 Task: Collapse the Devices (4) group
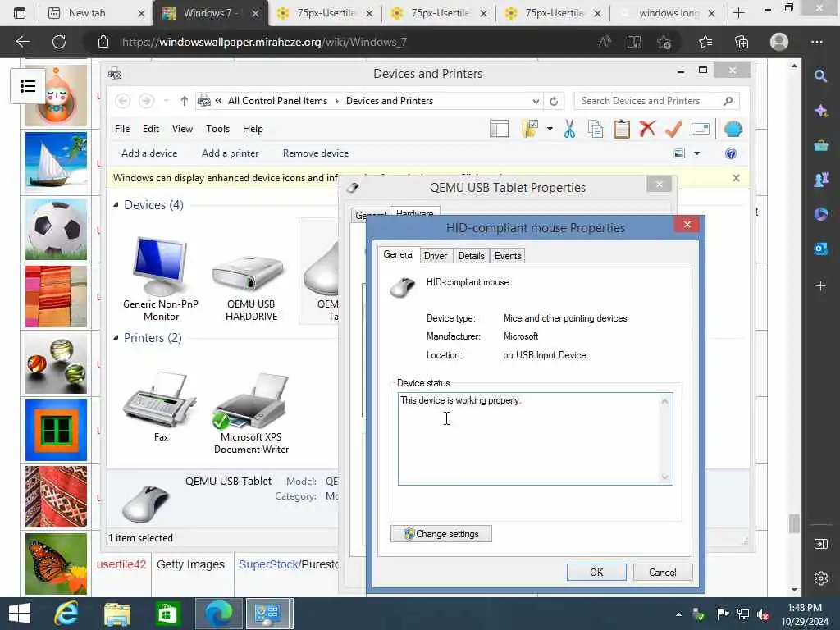point(116,204)
